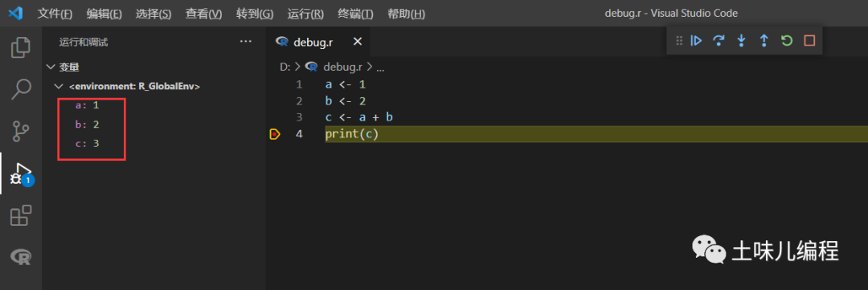Restart the debug session
Image resolution: width=868 pixels, height=290 pixels.
(x=787, y=40)
